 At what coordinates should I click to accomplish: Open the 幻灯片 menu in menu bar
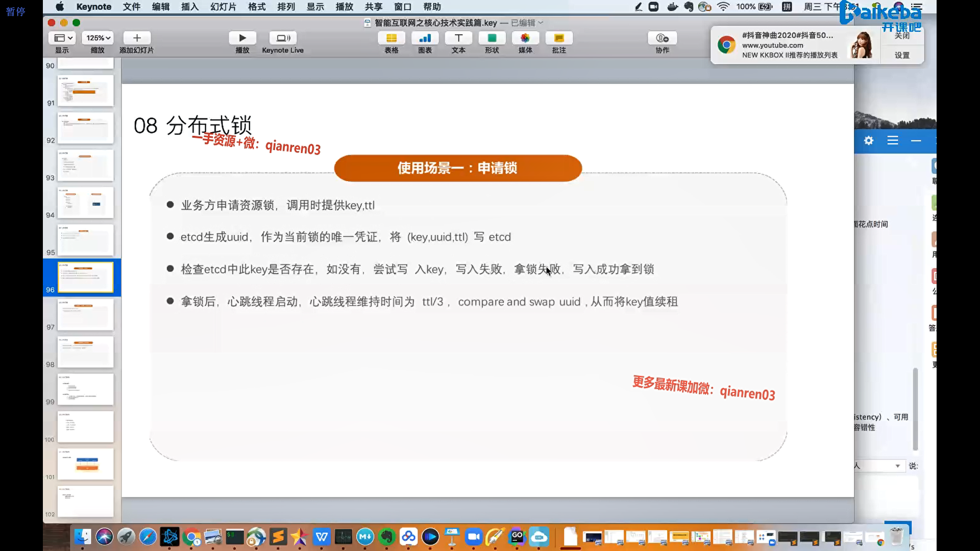pos(223,7)
